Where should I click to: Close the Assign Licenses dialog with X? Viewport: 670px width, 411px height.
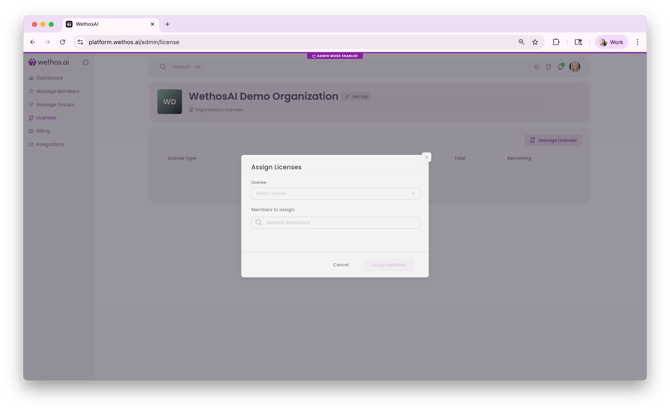coord(426,157)
